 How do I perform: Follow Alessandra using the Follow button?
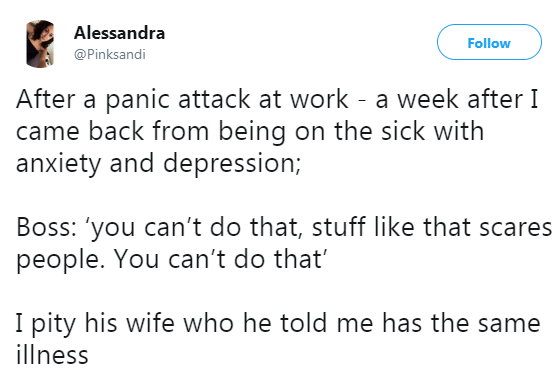click(x=489, y=42)
